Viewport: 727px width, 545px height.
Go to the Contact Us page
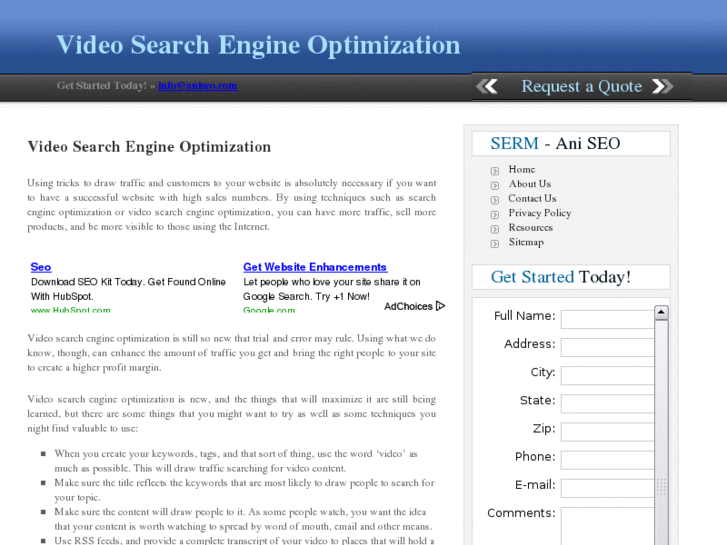point(532,198)
